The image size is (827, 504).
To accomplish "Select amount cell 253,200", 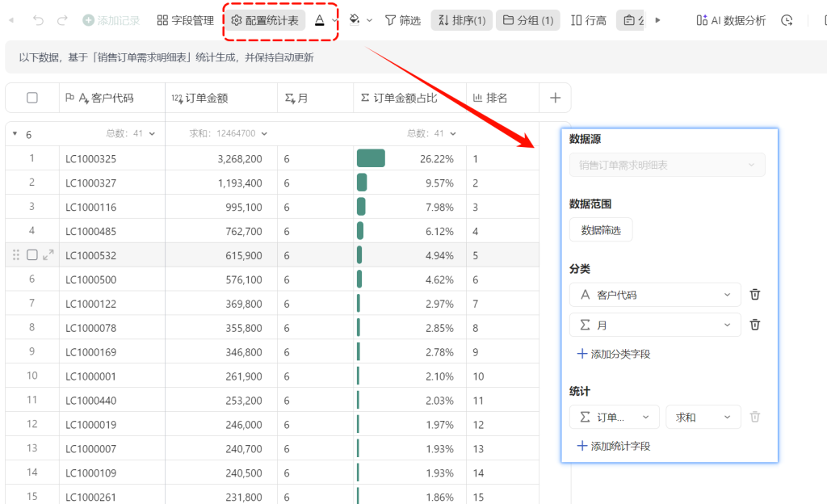I will (221, 401).
